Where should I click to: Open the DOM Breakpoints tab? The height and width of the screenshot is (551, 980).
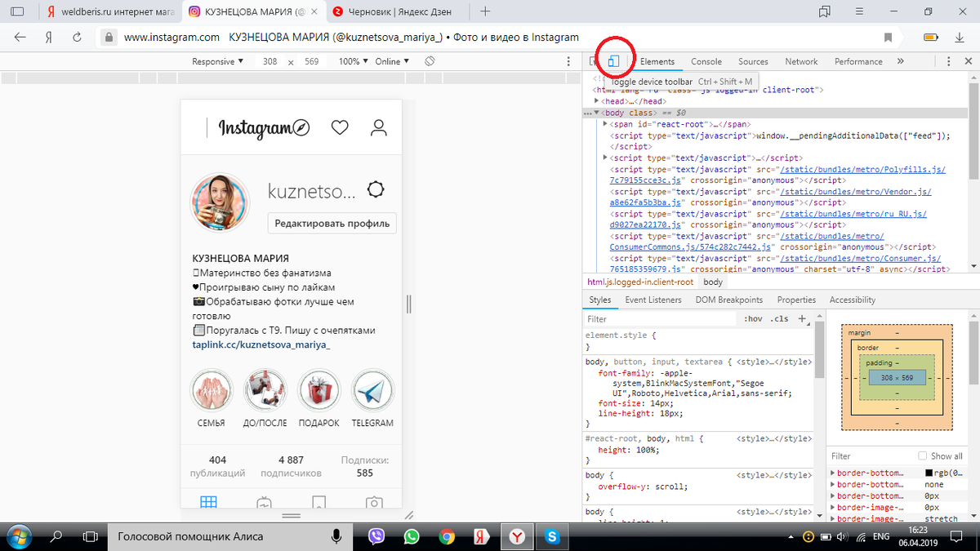[x=729, y=300]
